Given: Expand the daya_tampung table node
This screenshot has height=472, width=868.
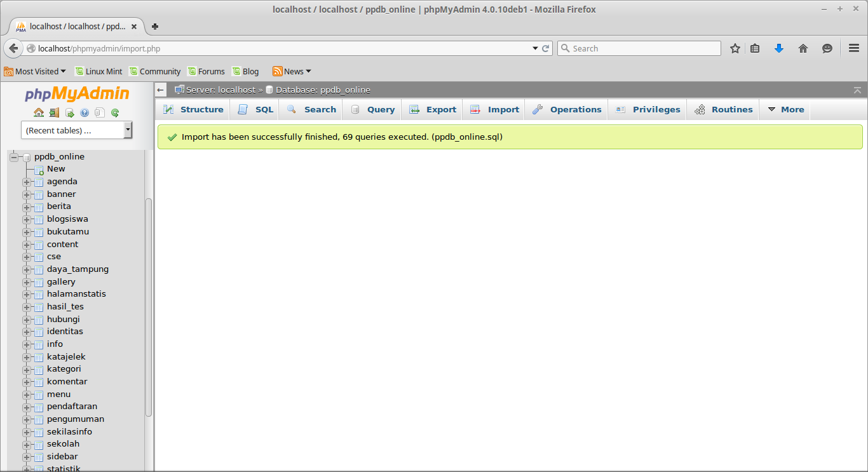Looking at the screenshot, I should coord(27,270).
